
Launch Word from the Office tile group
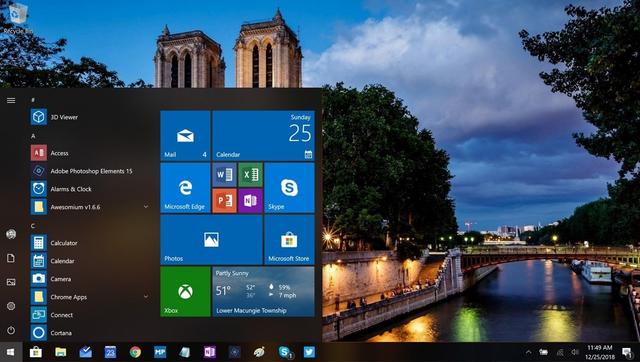[x=224, y=175]
